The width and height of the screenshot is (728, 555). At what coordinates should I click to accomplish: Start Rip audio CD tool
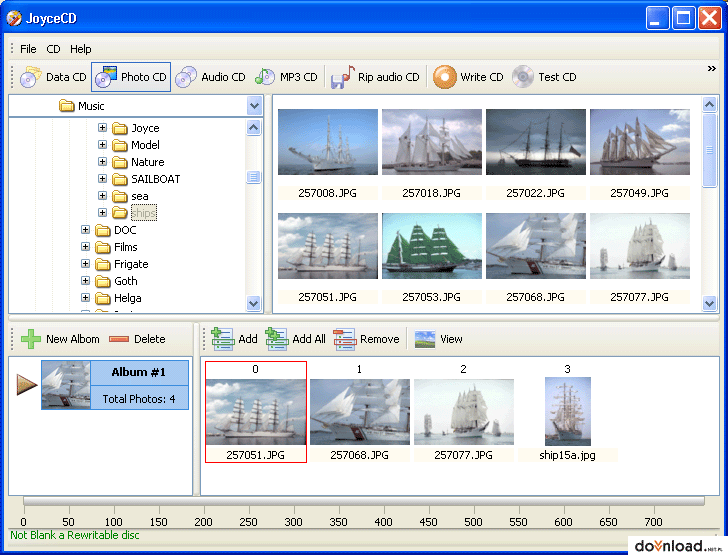tap(375, 77)
